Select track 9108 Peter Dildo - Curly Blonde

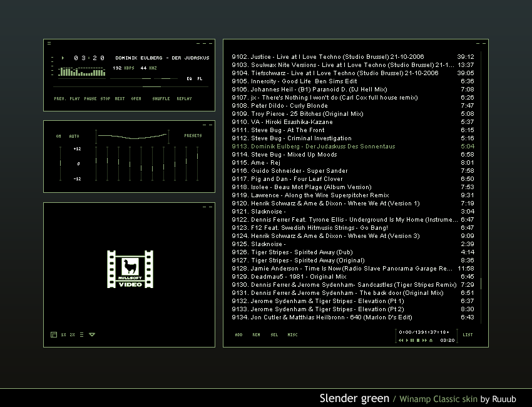point(353,106)
